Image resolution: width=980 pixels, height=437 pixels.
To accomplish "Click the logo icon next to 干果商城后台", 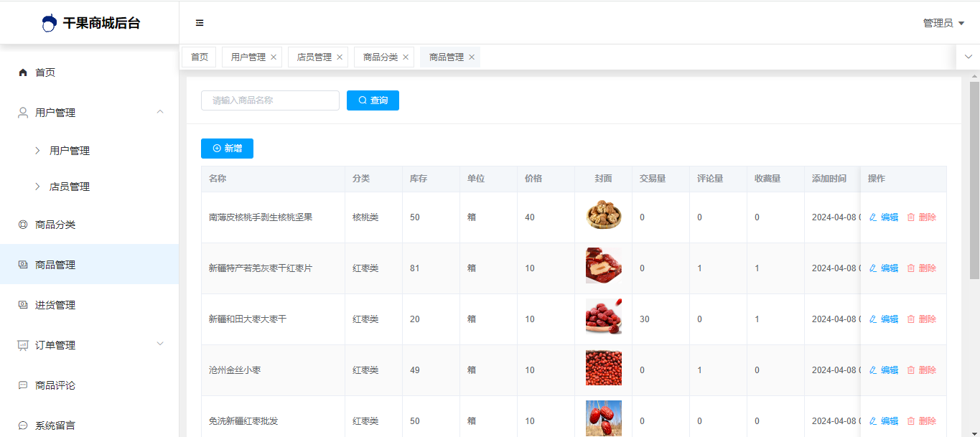I will pyautogui.click(x=49, y=23).
